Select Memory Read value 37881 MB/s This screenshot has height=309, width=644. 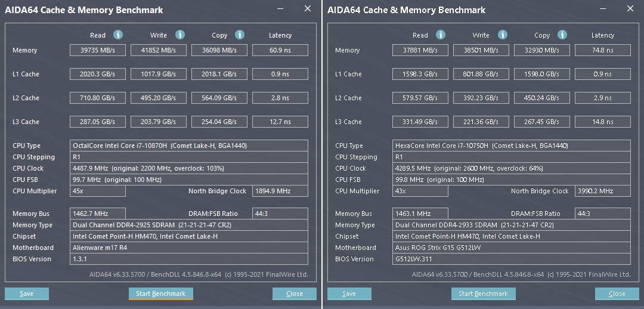tap(420, 50)
